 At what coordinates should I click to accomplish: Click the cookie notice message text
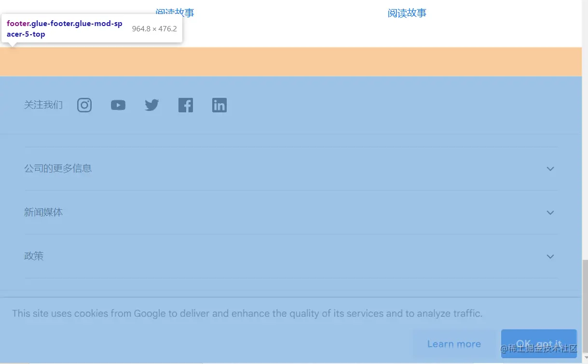tap(247, 313)
